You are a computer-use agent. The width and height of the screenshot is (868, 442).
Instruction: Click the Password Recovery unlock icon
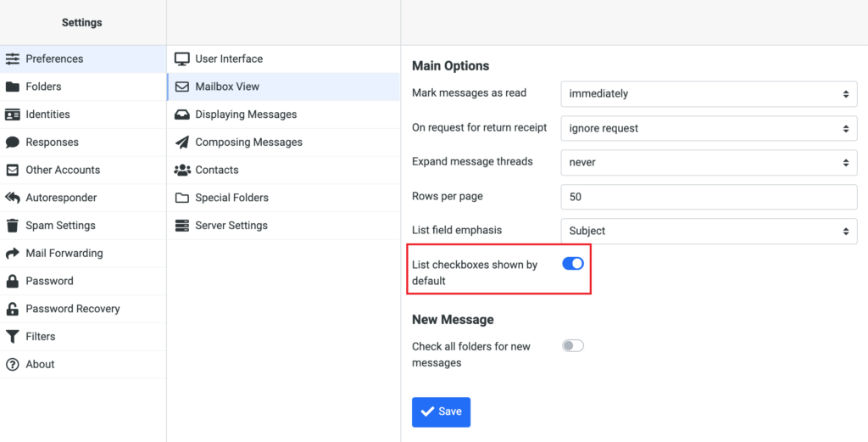click(12, 309)
